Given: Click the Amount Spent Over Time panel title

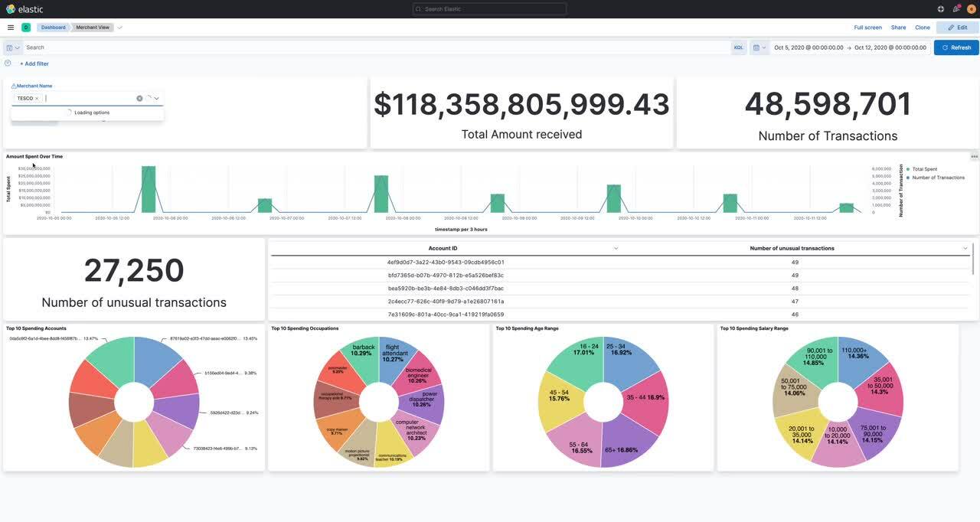Looking at the screenshot, I should (34, 156).
